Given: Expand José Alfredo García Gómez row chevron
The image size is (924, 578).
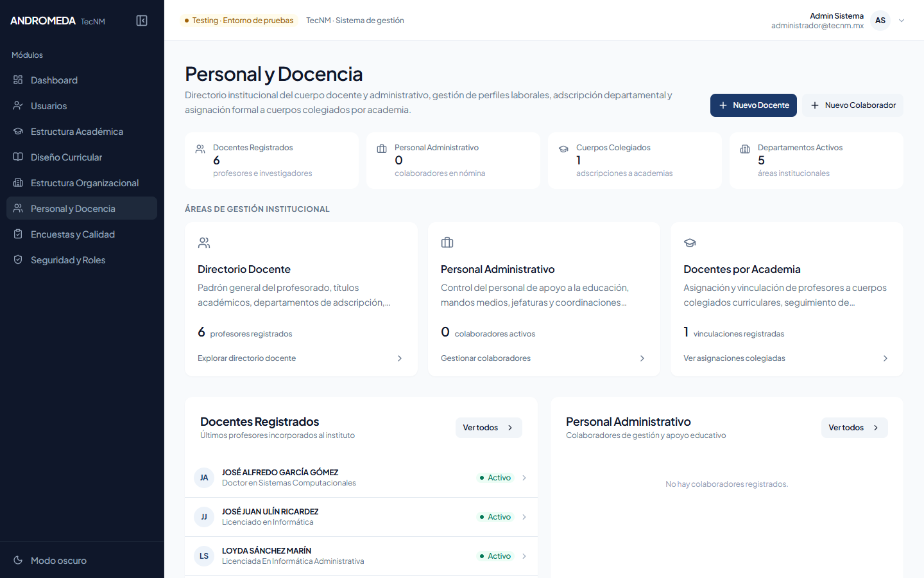Looking at the screenshot, I should pyautogui.click(x=524, y=478).
